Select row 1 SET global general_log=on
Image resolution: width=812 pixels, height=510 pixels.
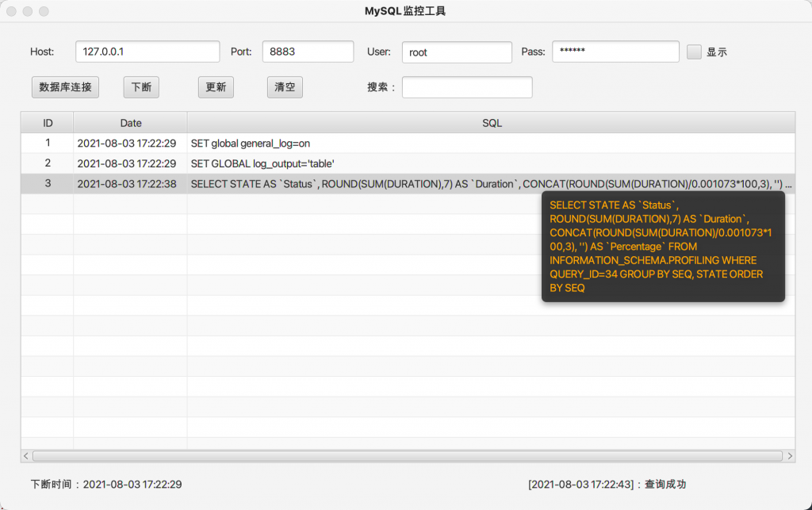point(408,144)
